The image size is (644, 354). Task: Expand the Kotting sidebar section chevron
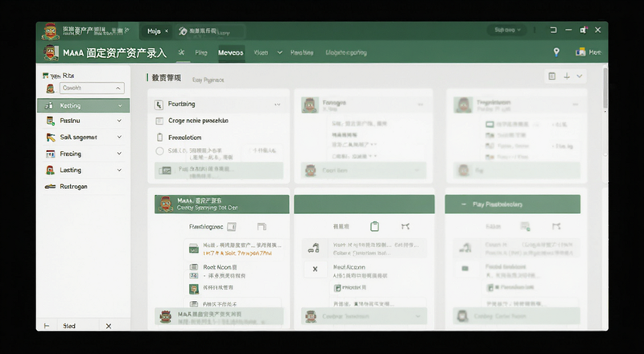click(x=120, y=105)
